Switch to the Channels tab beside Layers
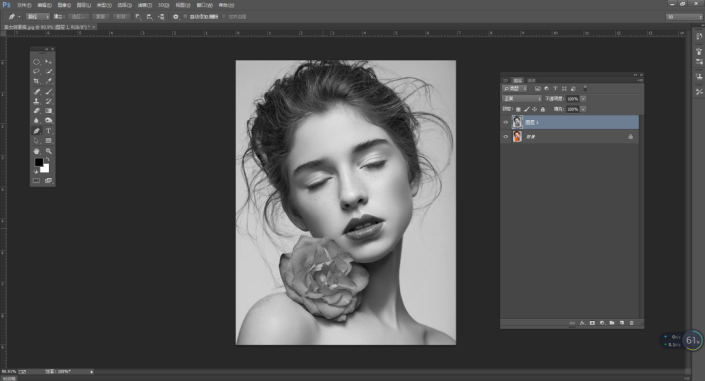705x381 pixels. (531, 81)
